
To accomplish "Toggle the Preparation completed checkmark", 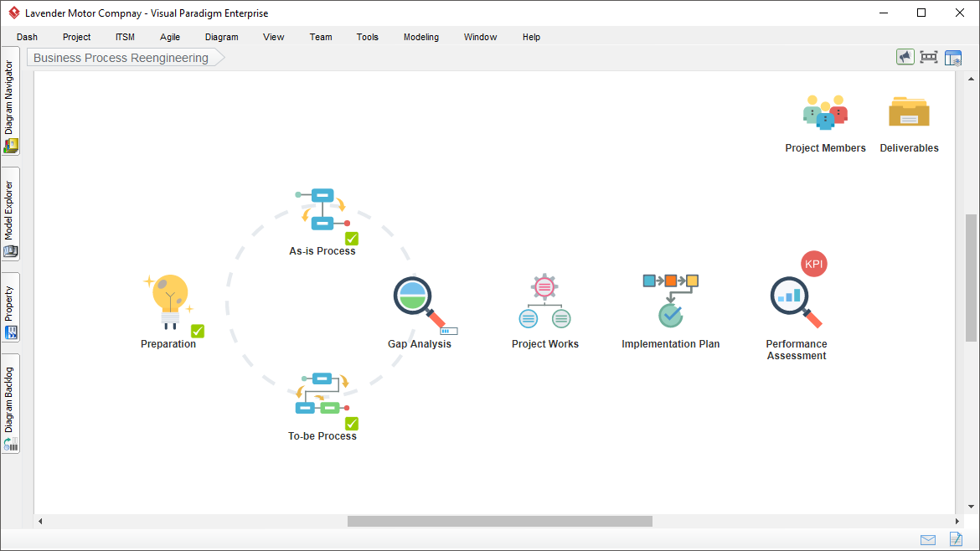I will (x=198, y=331).
